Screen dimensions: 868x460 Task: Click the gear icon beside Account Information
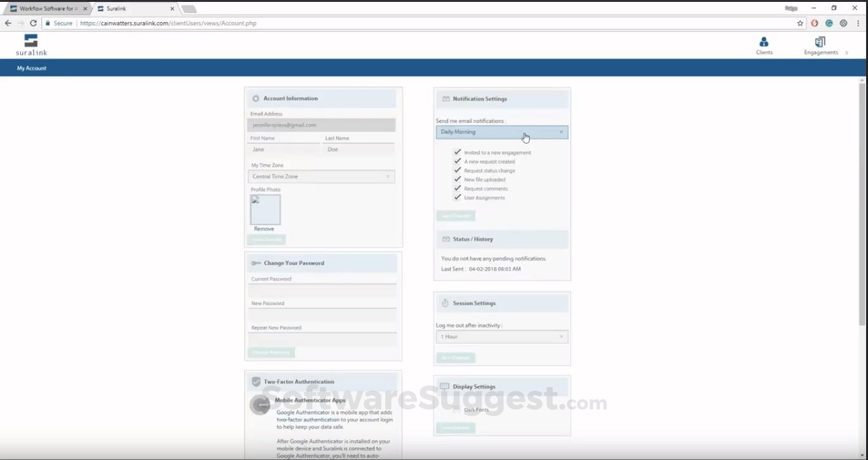[256, 98]
